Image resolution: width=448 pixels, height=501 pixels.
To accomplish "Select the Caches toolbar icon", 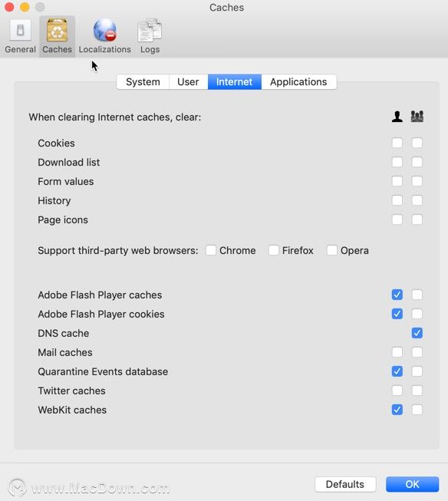I will point(58,36).
